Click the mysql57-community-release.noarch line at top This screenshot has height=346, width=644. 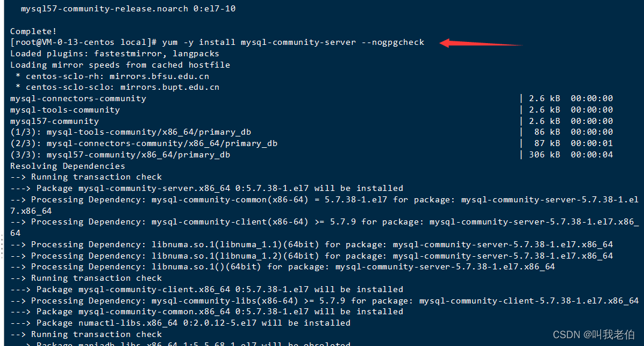tap(128, 8)
